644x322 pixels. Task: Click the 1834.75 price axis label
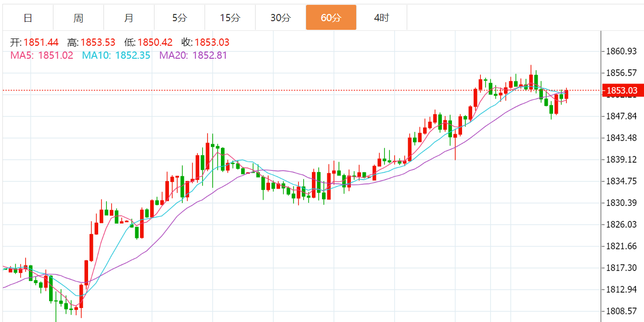[x=622, y=181]
